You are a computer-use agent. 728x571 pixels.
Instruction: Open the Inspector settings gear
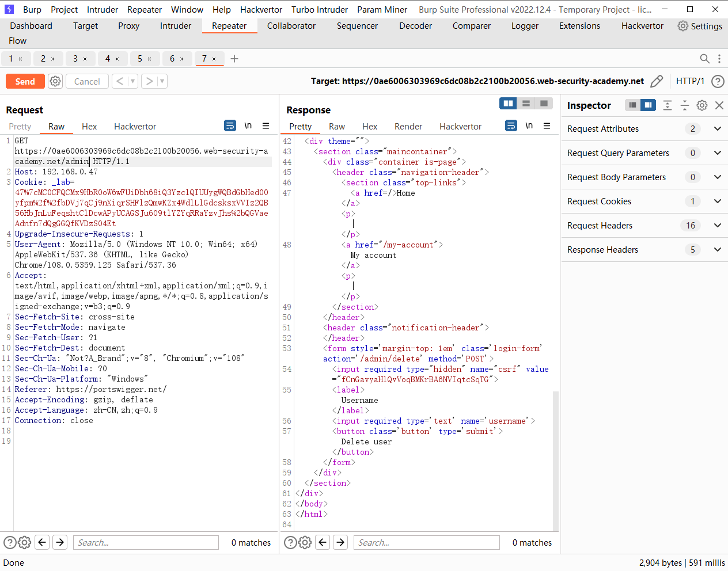(x=702, y=105)
